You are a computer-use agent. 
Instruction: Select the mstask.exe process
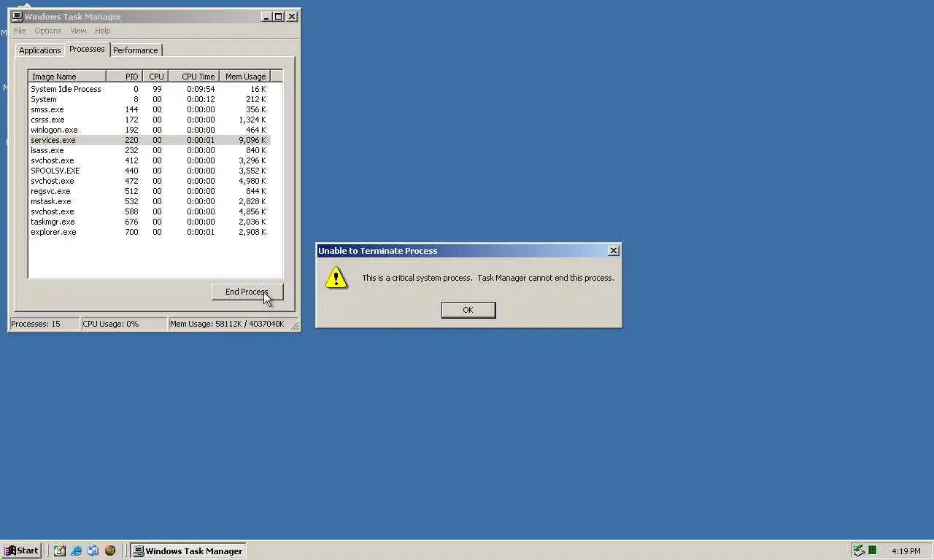point(150,201)
